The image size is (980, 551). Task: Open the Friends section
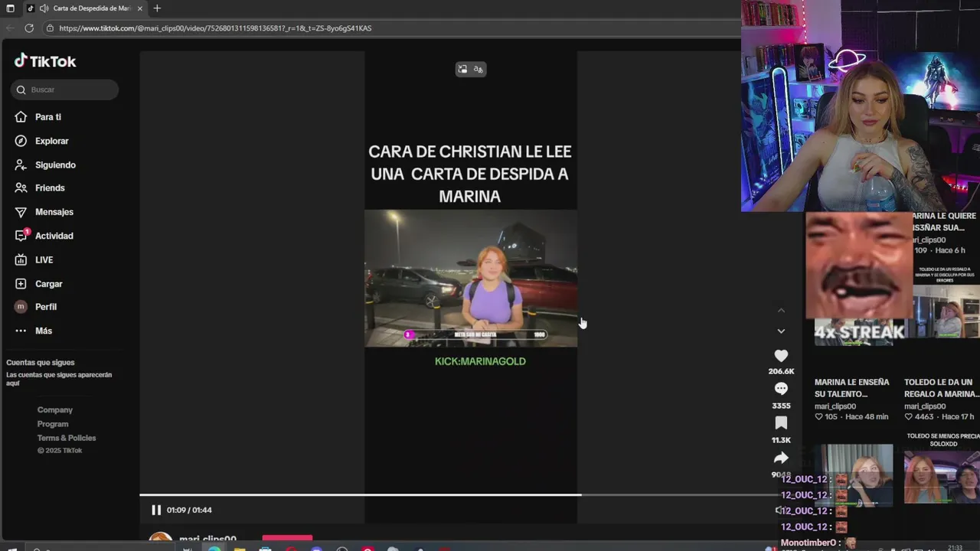click(50, 188)
